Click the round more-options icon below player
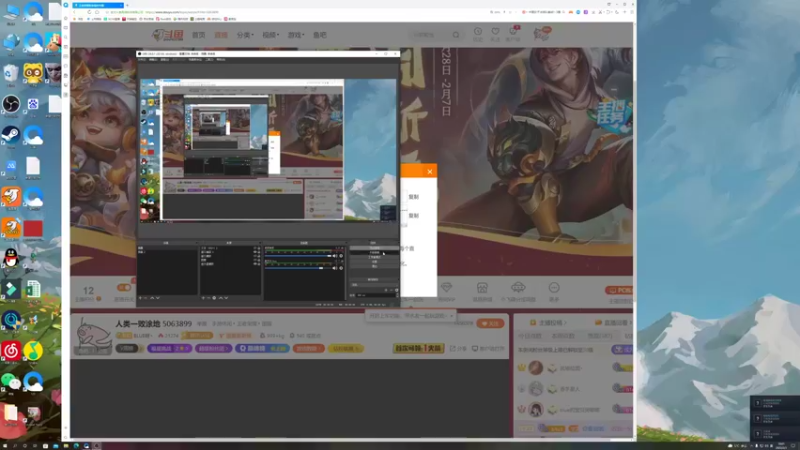800x450 pixels. point(554,288)
